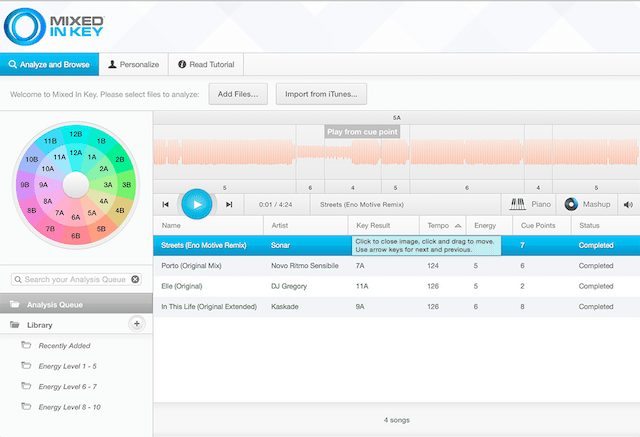
Task: Sort by the Energy column header
Action: coord(489,226)
